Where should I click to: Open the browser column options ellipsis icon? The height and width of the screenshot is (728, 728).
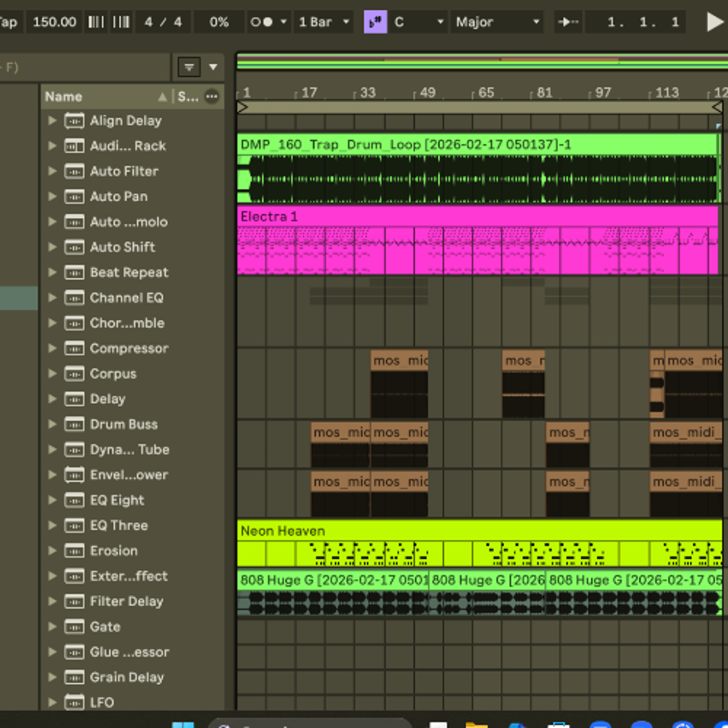212,97
